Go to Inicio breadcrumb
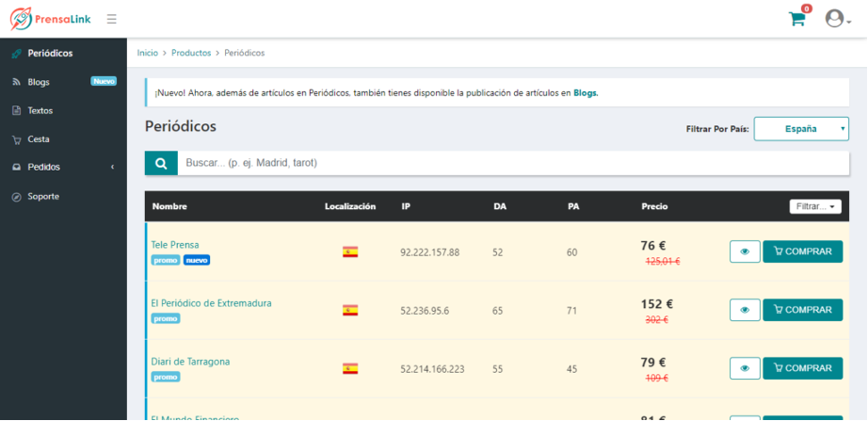The width and height of the screenshot is (868, 421). click(147, 53)
